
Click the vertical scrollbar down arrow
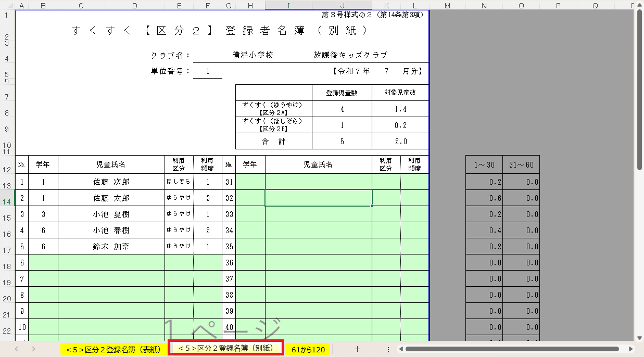[x=639, y=337]
